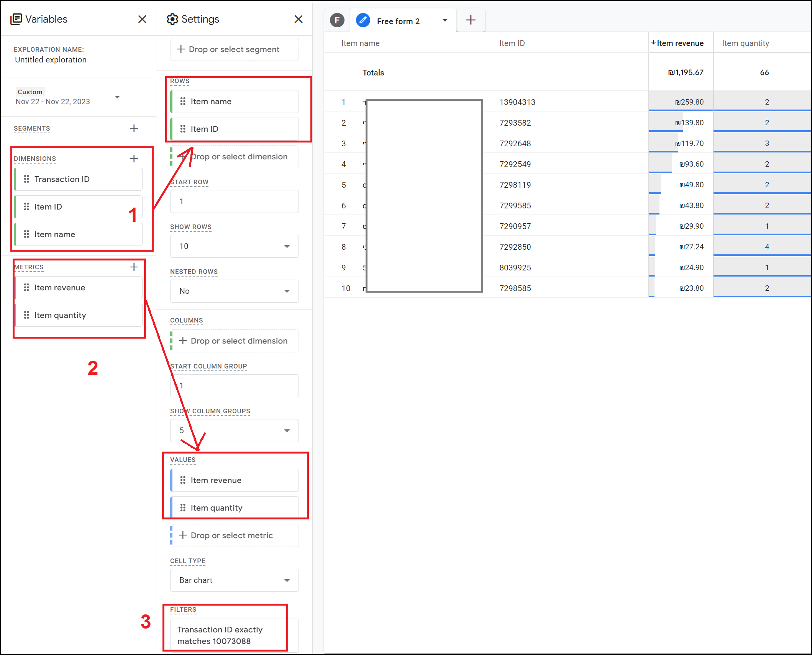The width and height of the screenshot is (812, 655).
Task: Open the Show Column Groups dropdown
Action: [x=234, y=431]
